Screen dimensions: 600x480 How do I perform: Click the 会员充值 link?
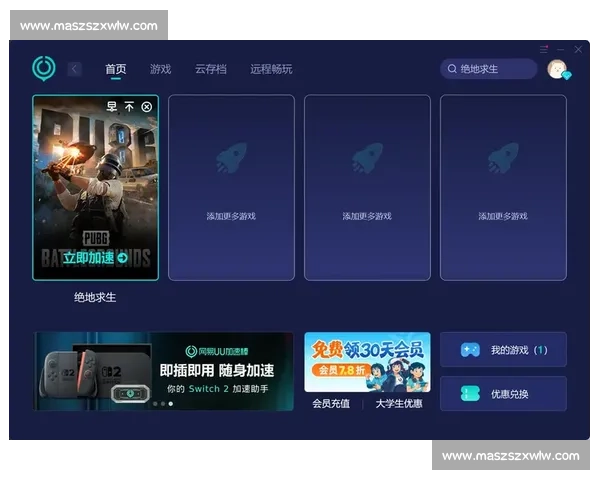tap(331, 403)
